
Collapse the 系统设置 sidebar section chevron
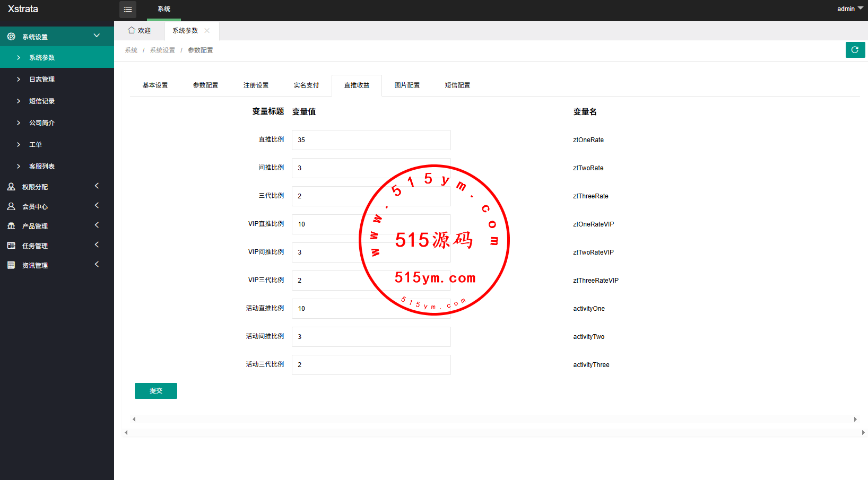(x=97, y=36)
